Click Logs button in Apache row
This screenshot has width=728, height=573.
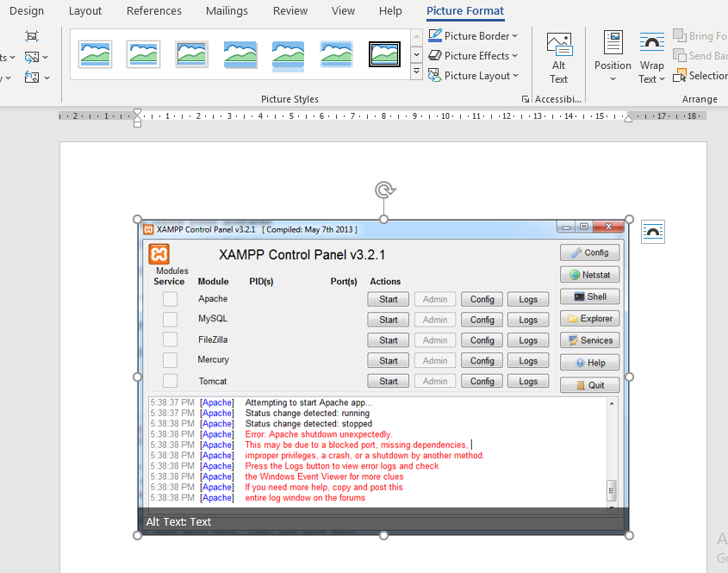[528, 300]
